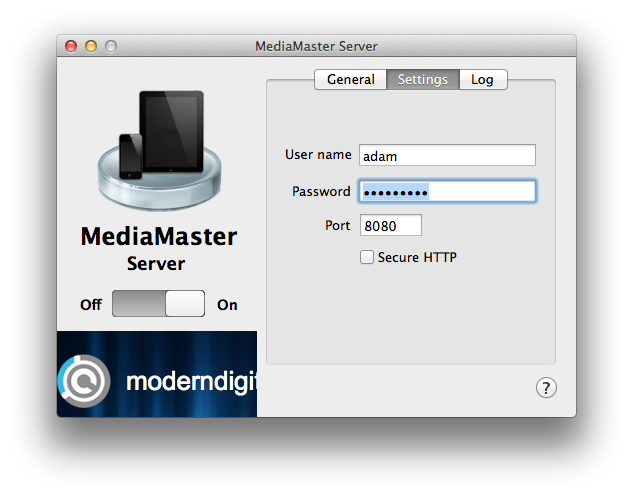The width and height of the screenshot is (633, 496).
Task: Click the Secure HTTP label text
Action: (417, 257)
